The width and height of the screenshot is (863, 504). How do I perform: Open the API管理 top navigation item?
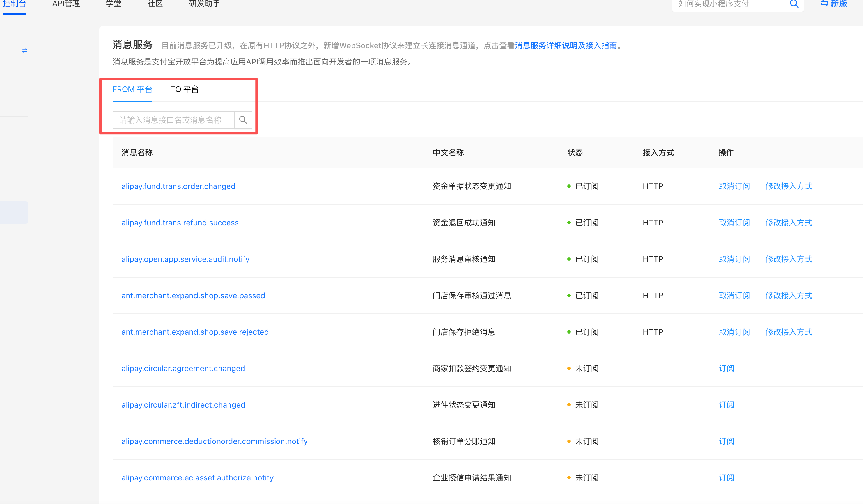coord(66,4)
